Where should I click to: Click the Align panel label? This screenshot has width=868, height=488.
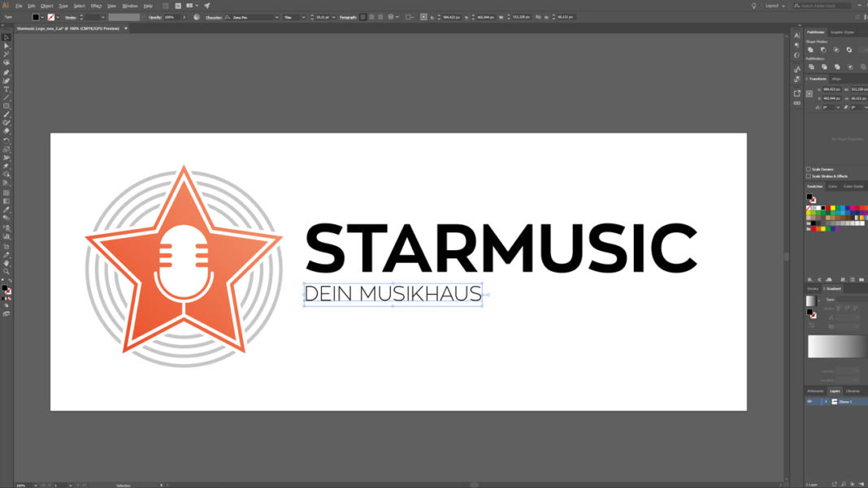click(x=837, y=78)
